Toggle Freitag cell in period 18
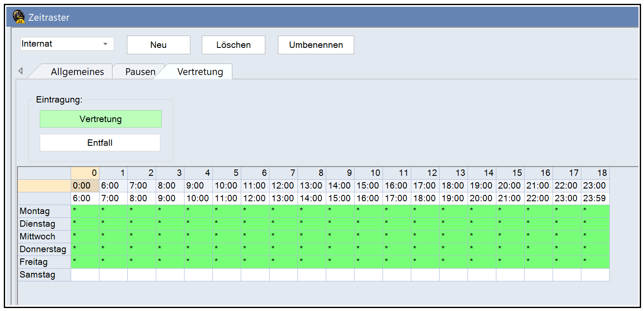The width and height of the screenshot is (644, 311). coord(595,262)
